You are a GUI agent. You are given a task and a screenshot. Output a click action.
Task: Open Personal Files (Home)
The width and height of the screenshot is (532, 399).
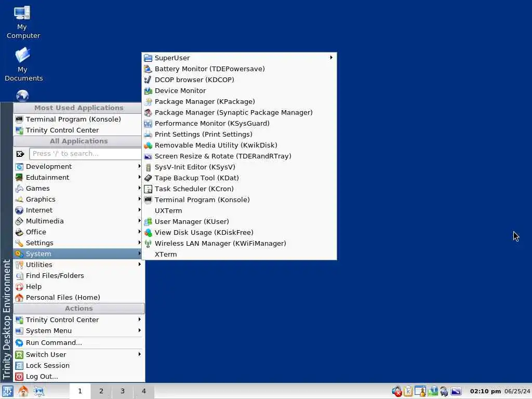[79, 298]
